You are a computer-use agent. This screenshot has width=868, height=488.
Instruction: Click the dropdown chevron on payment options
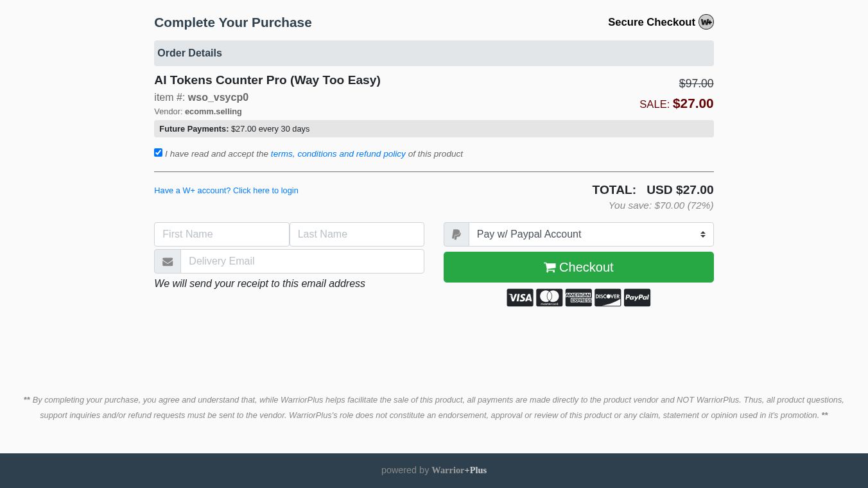coord(703,234)
